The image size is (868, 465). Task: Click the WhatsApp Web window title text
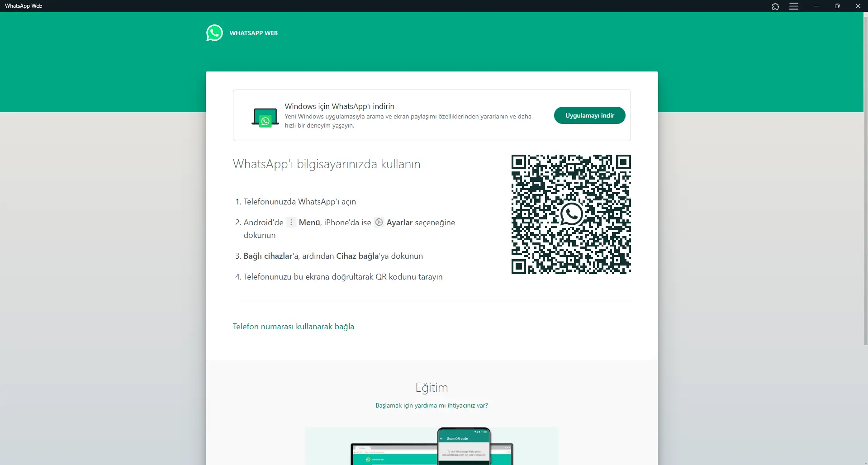click(24, 6)
